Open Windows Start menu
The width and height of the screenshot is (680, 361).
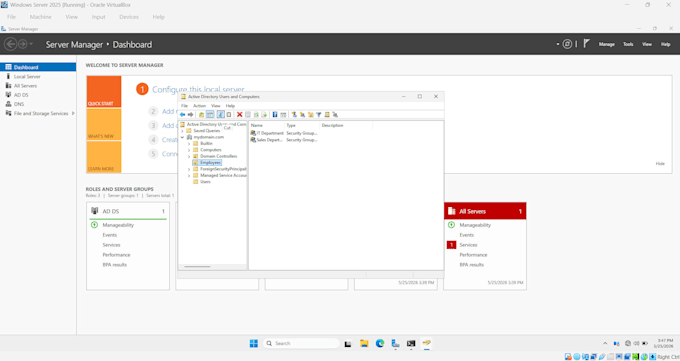(254, 343)
